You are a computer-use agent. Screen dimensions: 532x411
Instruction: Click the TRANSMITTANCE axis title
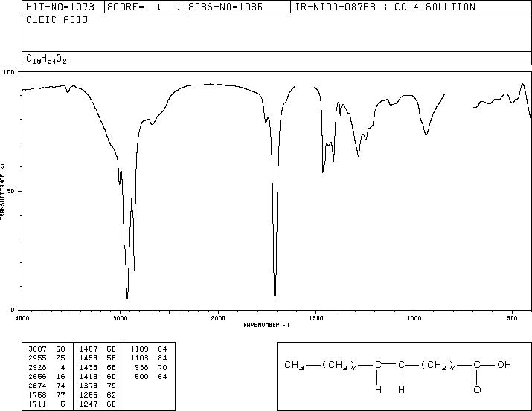2,192
